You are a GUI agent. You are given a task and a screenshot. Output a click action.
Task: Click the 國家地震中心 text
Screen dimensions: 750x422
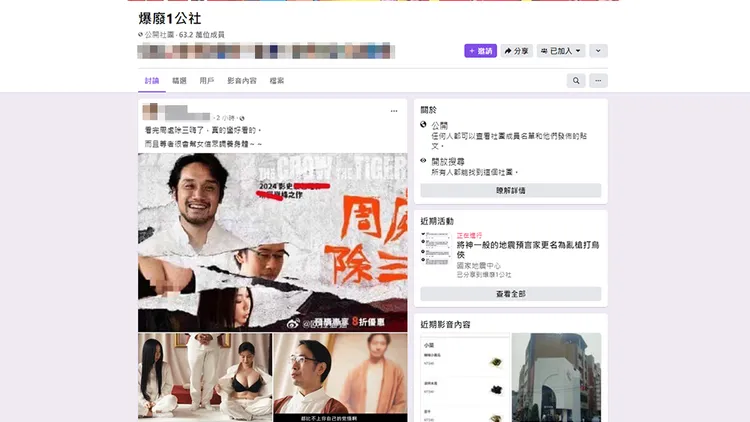pos(478,266)
